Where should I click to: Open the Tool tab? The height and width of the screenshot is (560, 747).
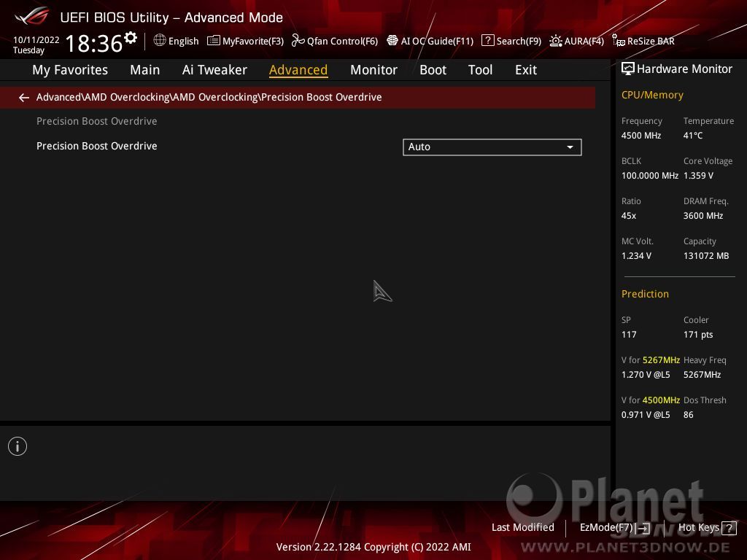point(480,70)
